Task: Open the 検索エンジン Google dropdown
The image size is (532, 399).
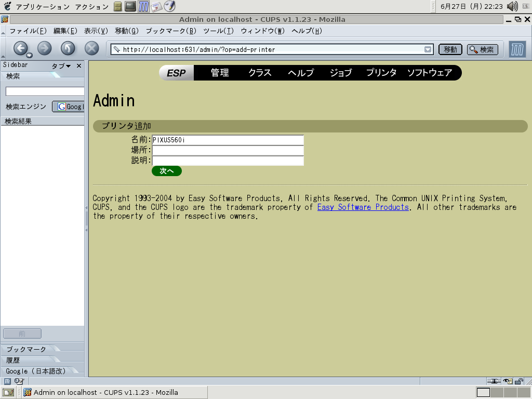Action: pyautogui.click(x=69, y=107)
